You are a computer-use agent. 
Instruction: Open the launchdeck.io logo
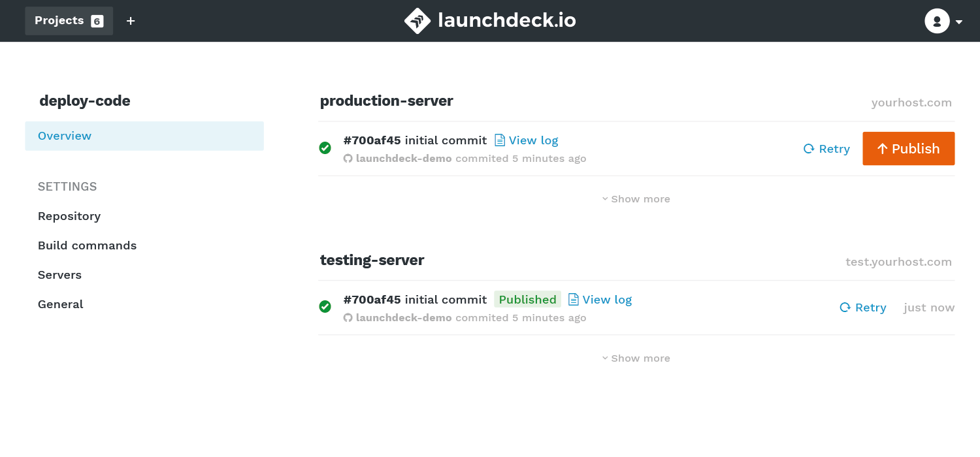(x=489, y=20)
